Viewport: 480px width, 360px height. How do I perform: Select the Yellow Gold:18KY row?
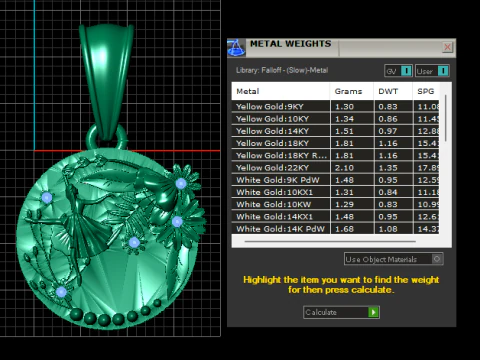335,143
